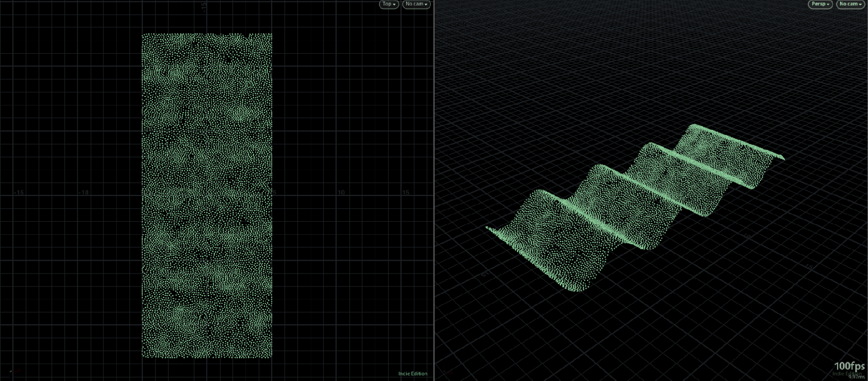
Task: Click Indie Edition label in Top viewport
Action: coord(413,374)
